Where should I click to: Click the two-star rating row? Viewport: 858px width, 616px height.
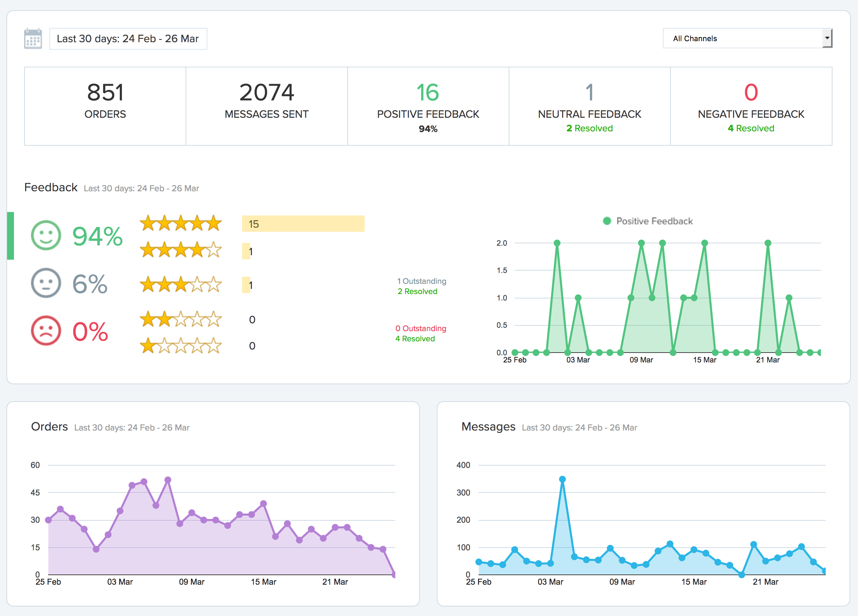[x=181, y=319]
